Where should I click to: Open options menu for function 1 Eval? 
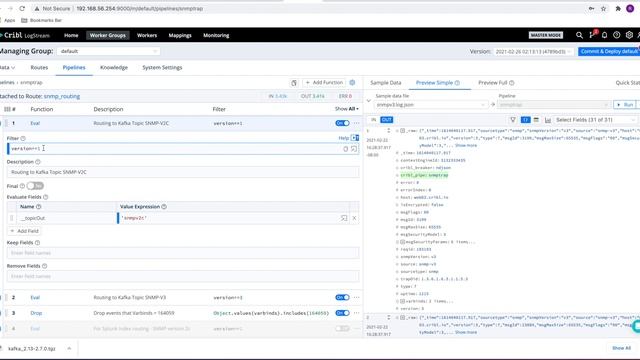coord(356,123)
